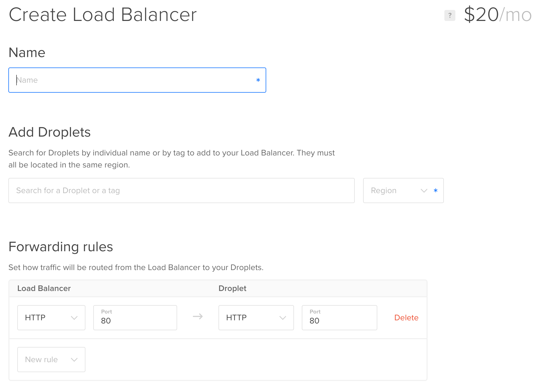Click the Load Balancer column header
The height and width of the screenshot is (392, 535).
[44, 288]
